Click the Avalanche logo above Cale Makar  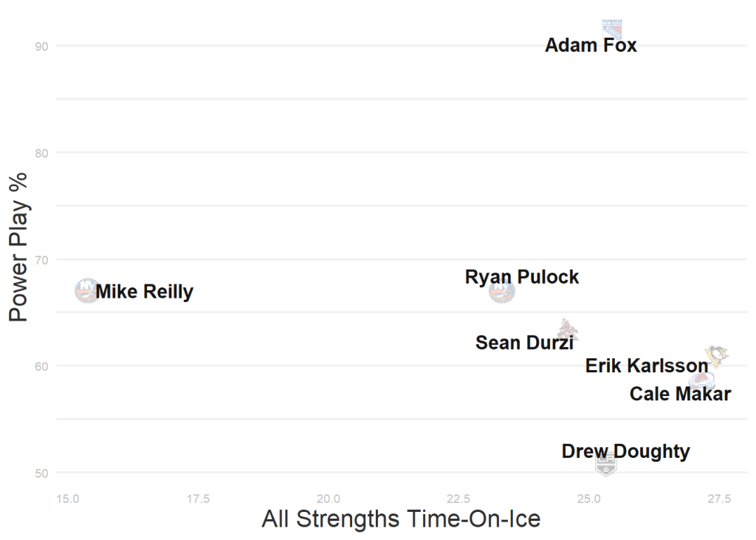coord(702,381)
